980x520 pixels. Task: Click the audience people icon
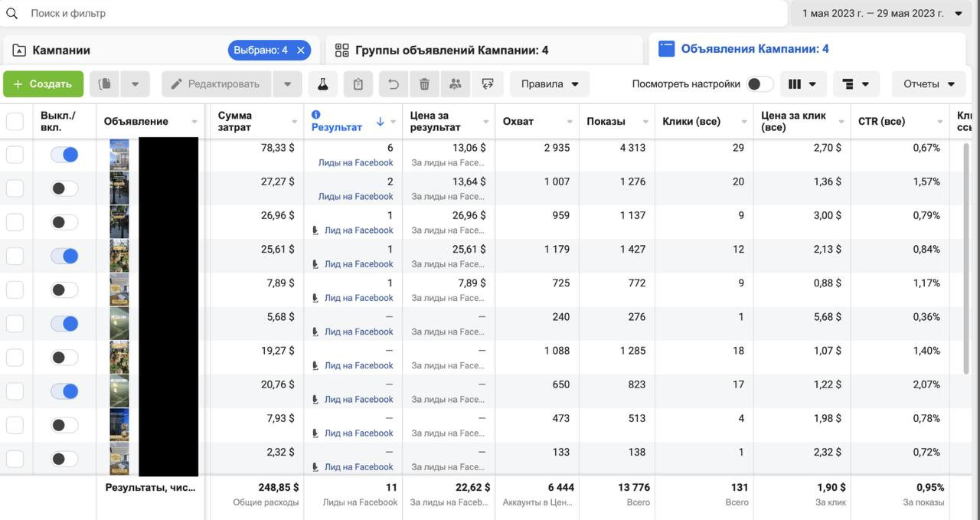coord(455,84)
